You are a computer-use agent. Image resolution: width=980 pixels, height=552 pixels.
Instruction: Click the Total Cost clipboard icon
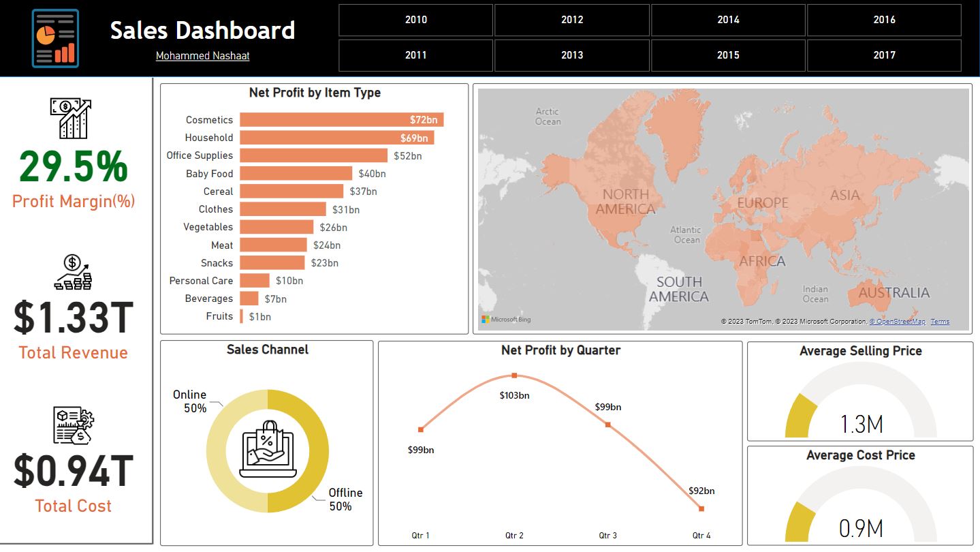(72, 427)
